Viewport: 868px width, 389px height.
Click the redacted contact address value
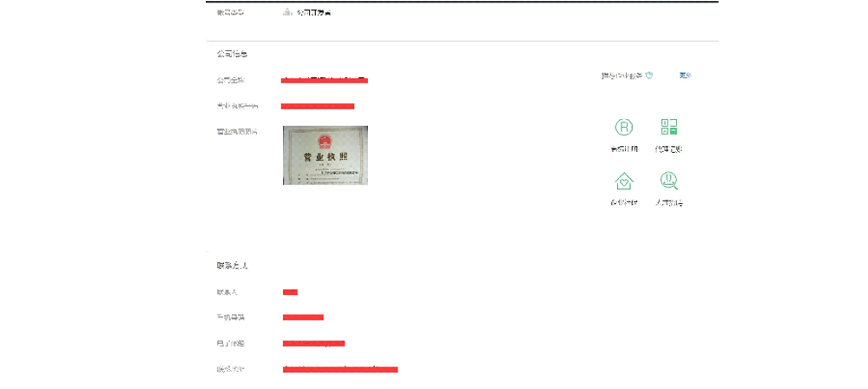[340, 369]
